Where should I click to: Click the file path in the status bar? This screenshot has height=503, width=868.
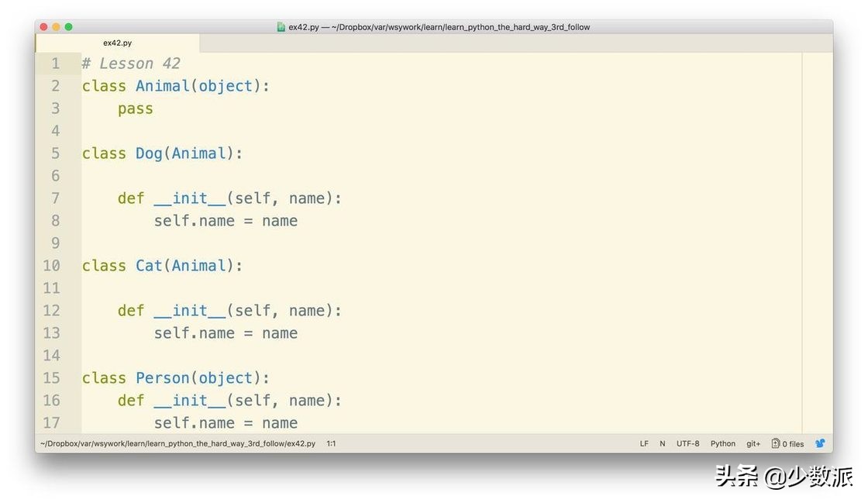click(x=178, y=443)
